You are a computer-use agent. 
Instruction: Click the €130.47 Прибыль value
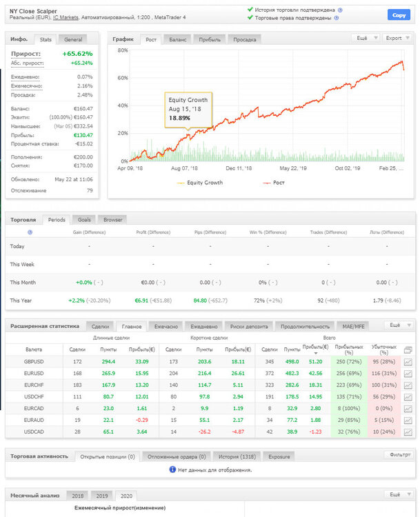pos(83,135)
